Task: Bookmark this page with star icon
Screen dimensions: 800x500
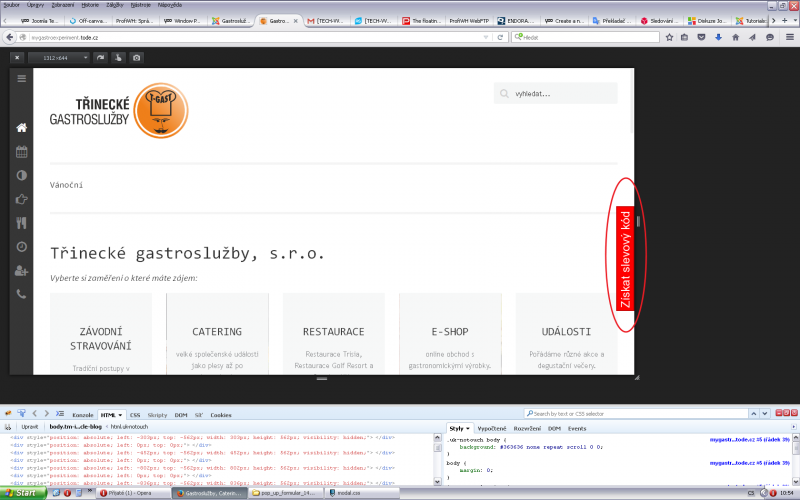Action: pos(669,37)
